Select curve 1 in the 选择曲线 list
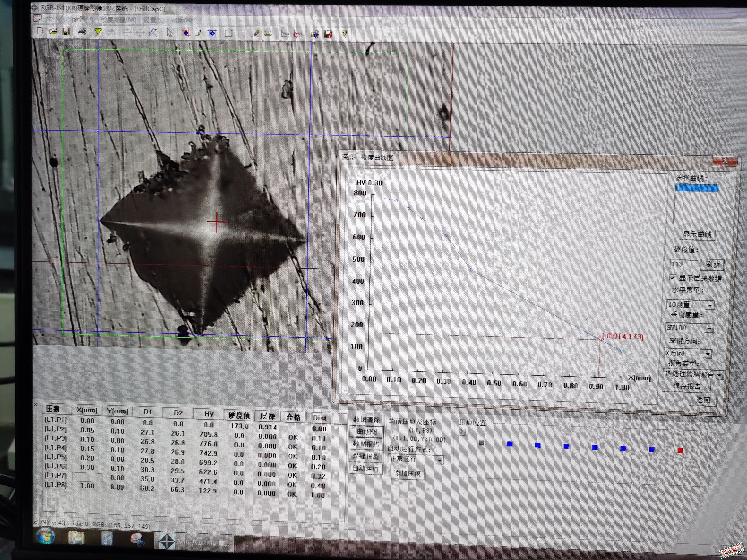Image resolution: width=747 pixels, height=560 pixels. pos(697,188)
